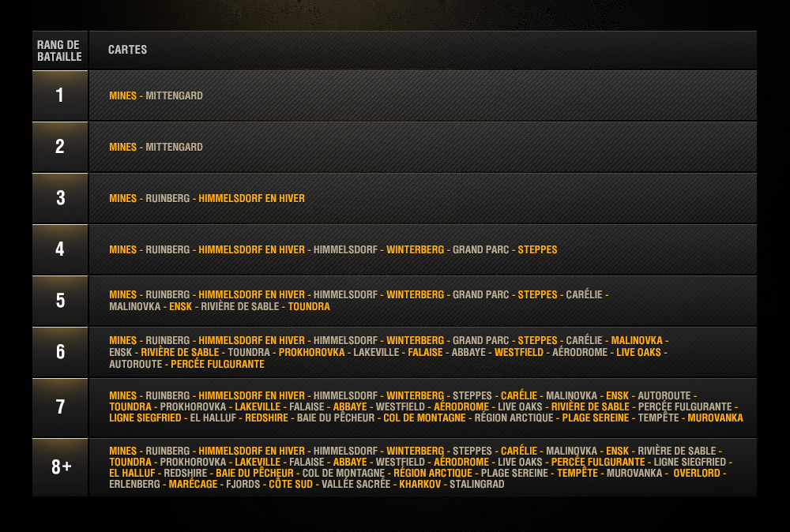The image size is (790, 532).
Task: Select the battle rank 4 cell
Action: tap(60, 249)
